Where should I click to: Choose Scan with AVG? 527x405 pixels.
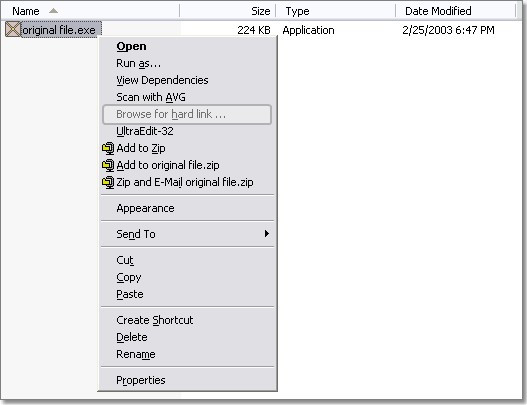pos(187,97)
